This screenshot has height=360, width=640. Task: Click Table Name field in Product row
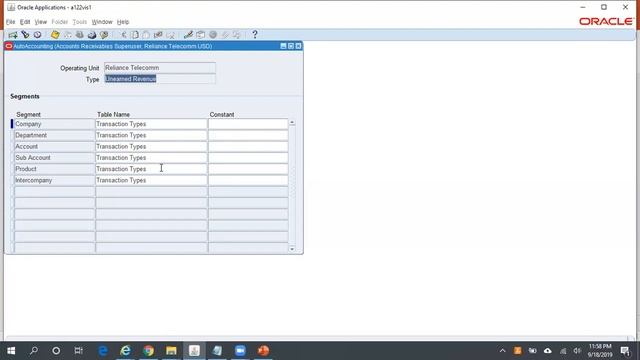pyautogui.click(x=151, y=169)
